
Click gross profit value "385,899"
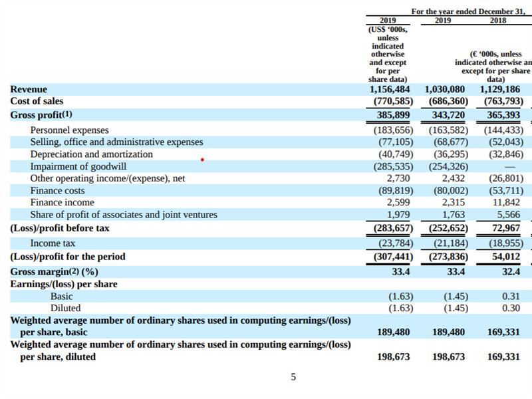coord(393,114)
